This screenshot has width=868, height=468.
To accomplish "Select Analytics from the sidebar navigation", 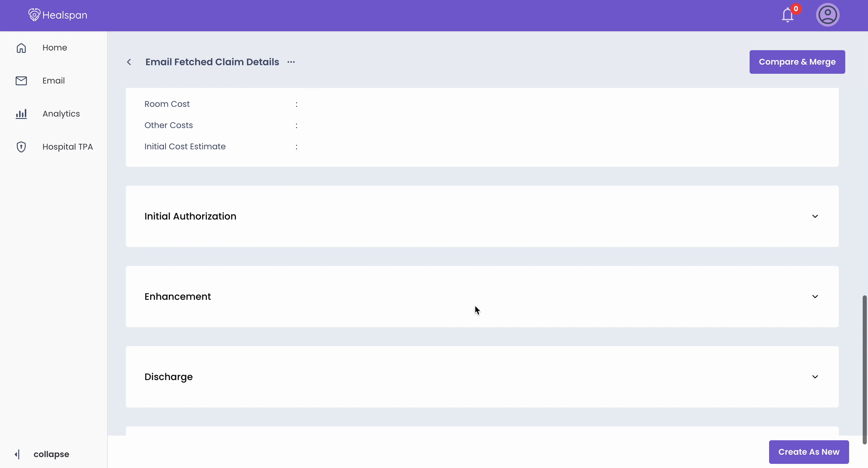I will point(62,114).
